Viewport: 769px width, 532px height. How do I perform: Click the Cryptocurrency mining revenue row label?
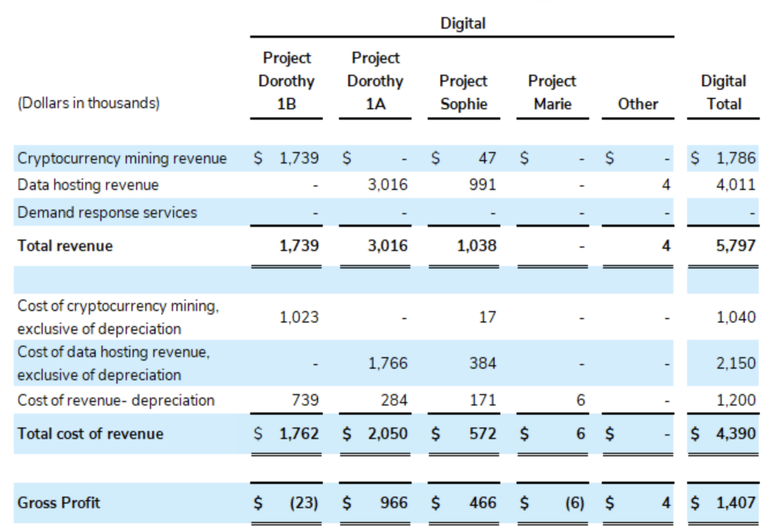122,159
